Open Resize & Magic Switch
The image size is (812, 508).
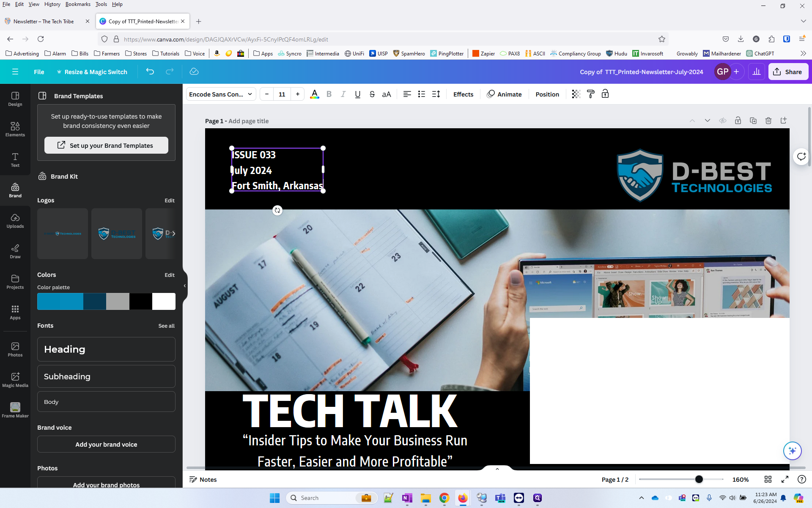tap(92, 72)
